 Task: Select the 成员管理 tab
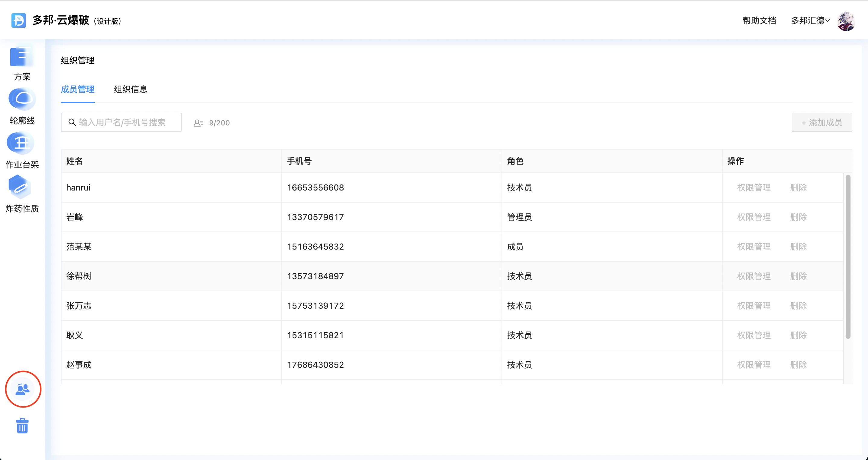[78, 90]
